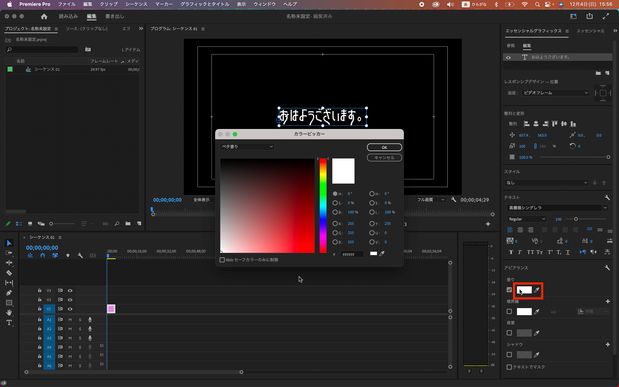This screenshot has width=619, height=387.
Task: Click the opacity slider in Align and Transform
Action: (x=574, y=157)
